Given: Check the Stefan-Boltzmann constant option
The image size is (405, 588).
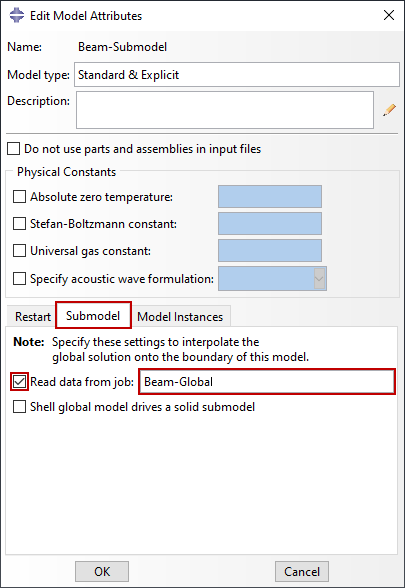Looking at the screenshot, I should [x=20, y=224].
